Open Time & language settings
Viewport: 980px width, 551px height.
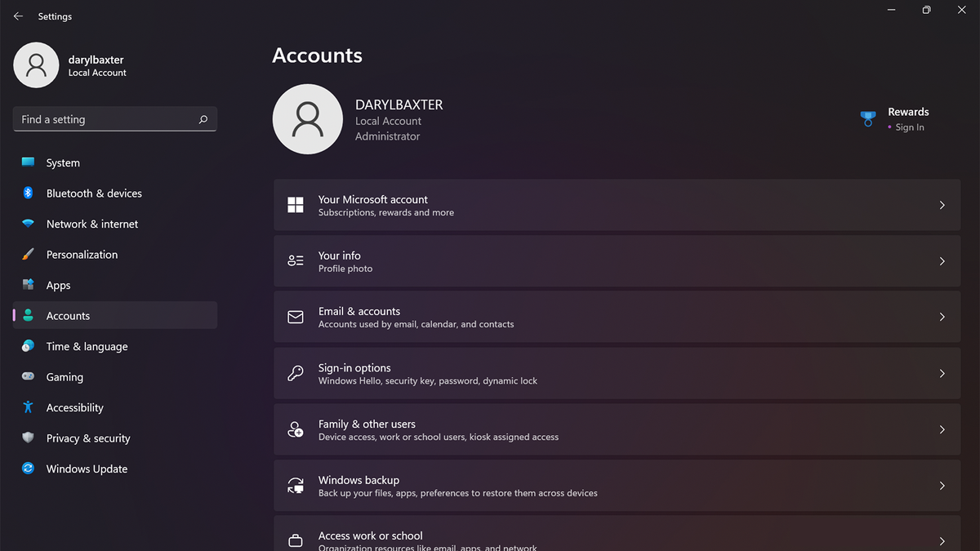pos(87,346)
